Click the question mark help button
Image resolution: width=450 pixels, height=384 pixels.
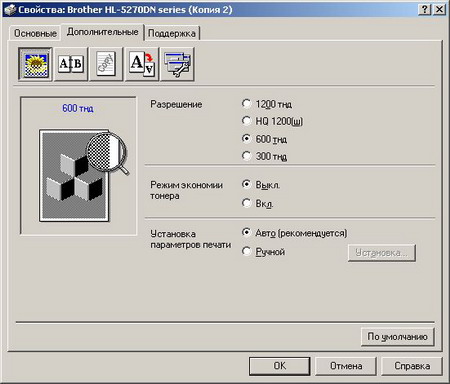point(424,9)
